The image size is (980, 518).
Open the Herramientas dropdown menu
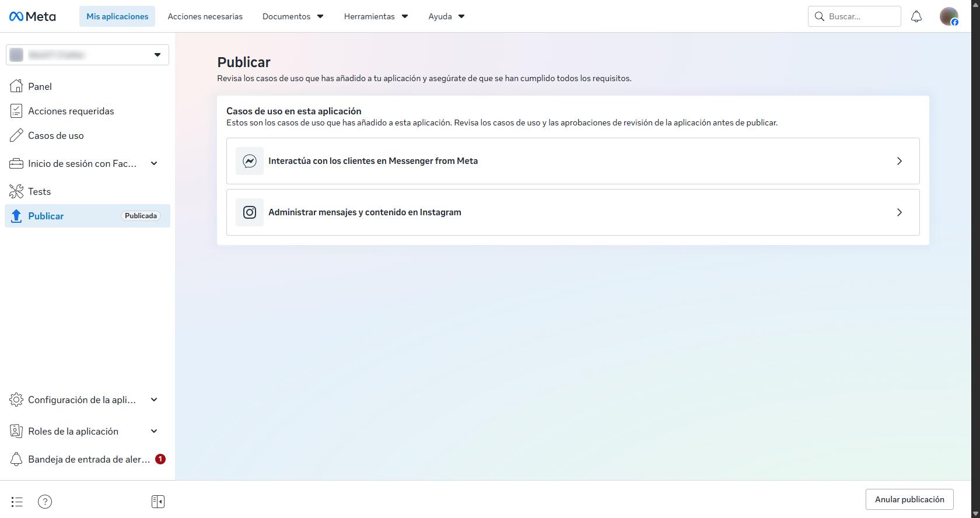pyautogui.click(x=376, y=16)
